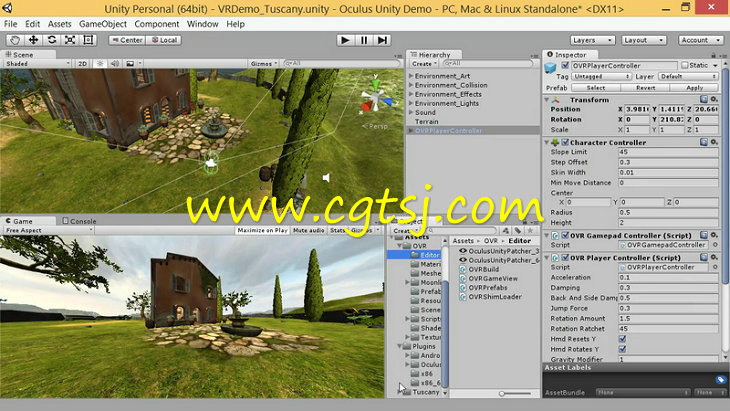Select the Hand tool in toolbar
The height and width of the screenshot is (411, 730).
(x=15, y=40)
